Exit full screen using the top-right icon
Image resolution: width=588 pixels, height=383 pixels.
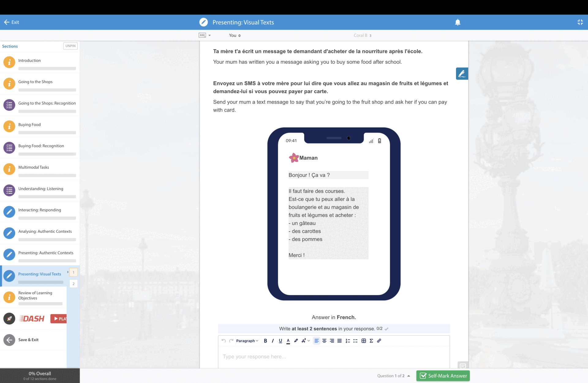pos(580,22)
